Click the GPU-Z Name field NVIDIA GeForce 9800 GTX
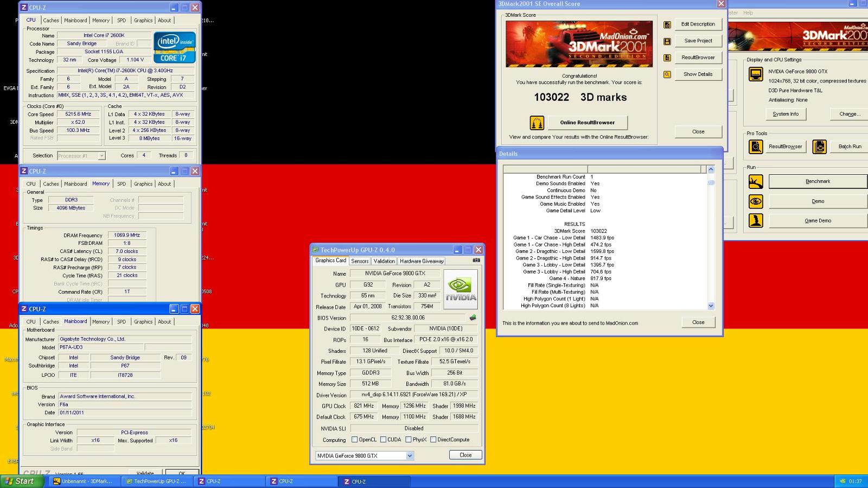Viewport: 868px width, 488px height. (x=395, y=274)
